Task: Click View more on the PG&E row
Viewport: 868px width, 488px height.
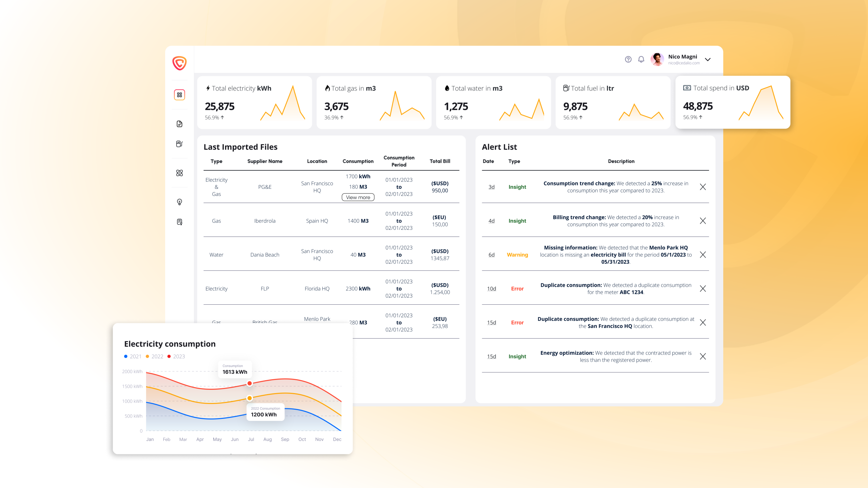Action: (x=358, y=197)
